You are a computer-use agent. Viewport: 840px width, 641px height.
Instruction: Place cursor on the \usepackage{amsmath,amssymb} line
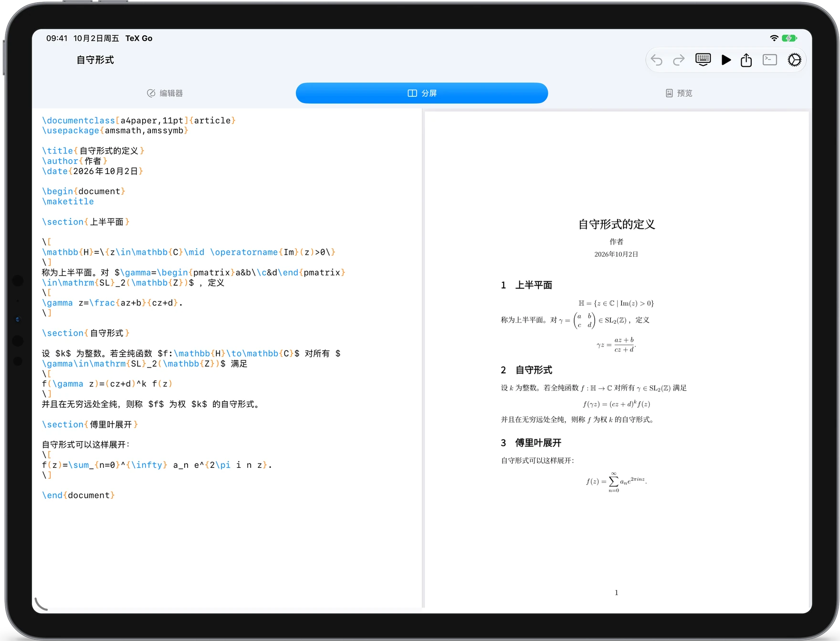click(115, 131)
